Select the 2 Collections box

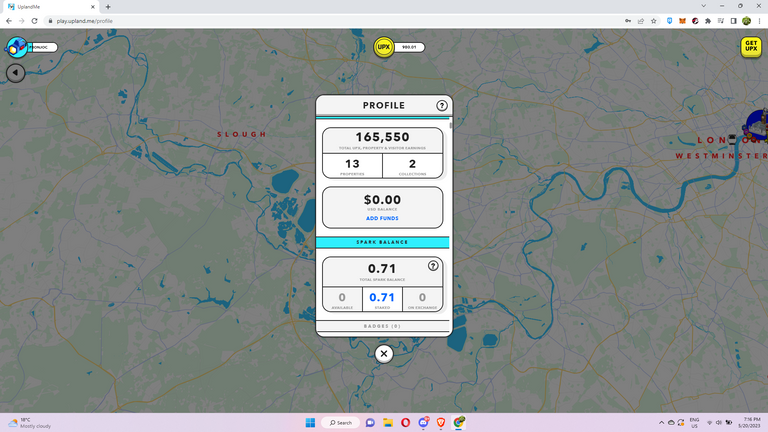tap(412, 166)
